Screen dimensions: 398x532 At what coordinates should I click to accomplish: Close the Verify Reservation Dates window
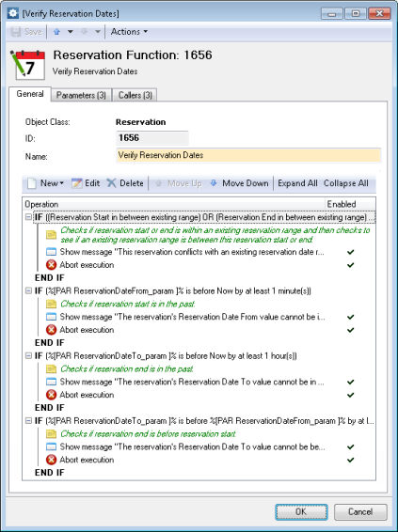tap(379, 13)
